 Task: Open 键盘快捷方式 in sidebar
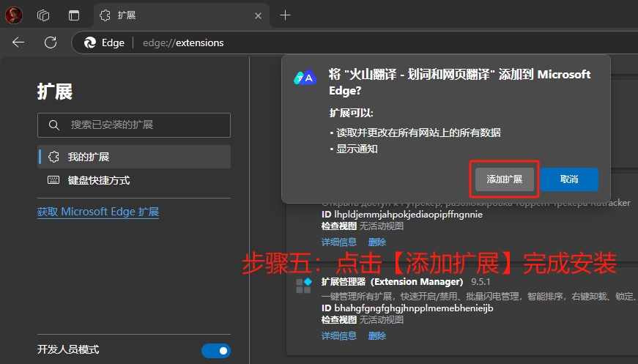point(134,180)
